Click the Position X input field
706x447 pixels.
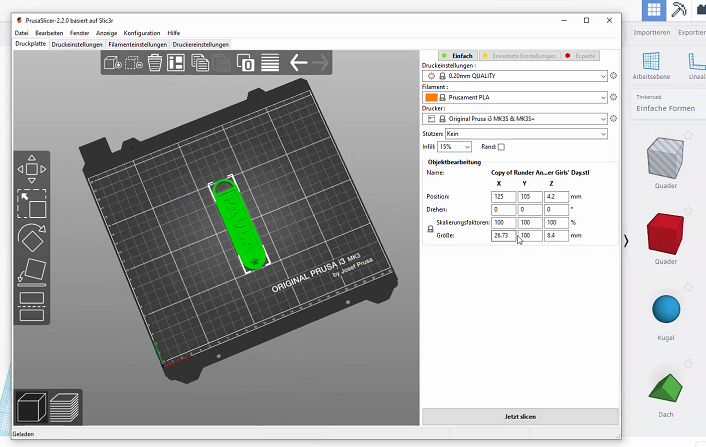click(503, 197)
